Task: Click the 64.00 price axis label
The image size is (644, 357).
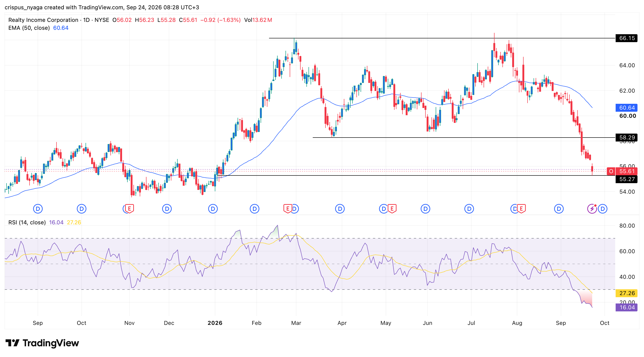Action: 627,66
